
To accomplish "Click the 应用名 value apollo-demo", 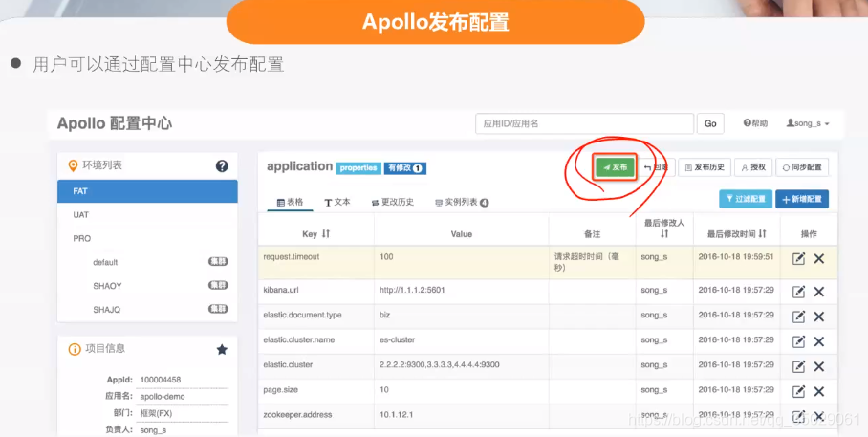I will tap(163, 397).
